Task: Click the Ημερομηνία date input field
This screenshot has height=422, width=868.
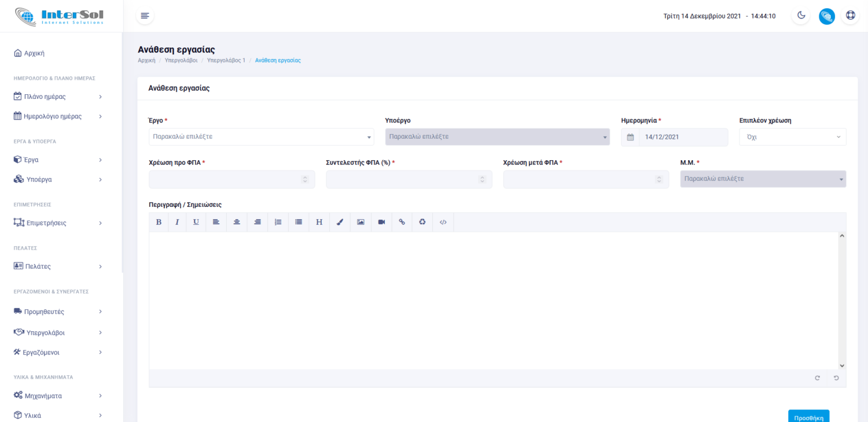Action: [682, 137]
